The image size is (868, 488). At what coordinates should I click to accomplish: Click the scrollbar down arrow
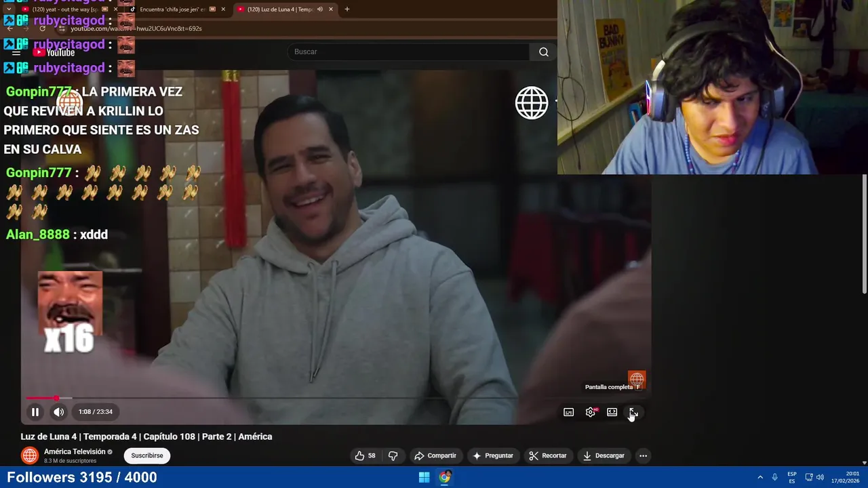click(865, 462)
